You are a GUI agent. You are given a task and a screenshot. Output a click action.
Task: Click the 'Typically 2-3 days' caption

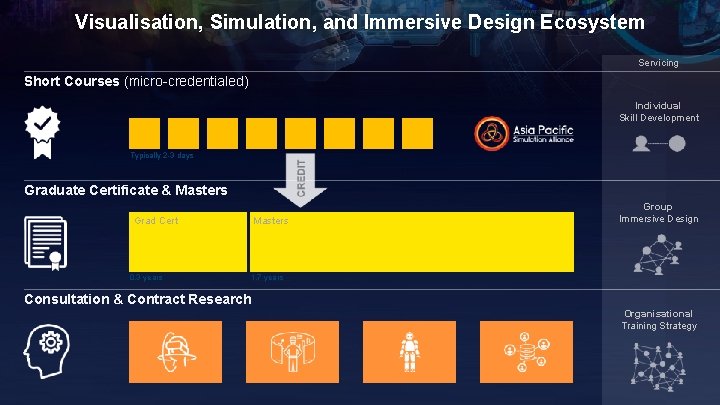tap(162, 156)
